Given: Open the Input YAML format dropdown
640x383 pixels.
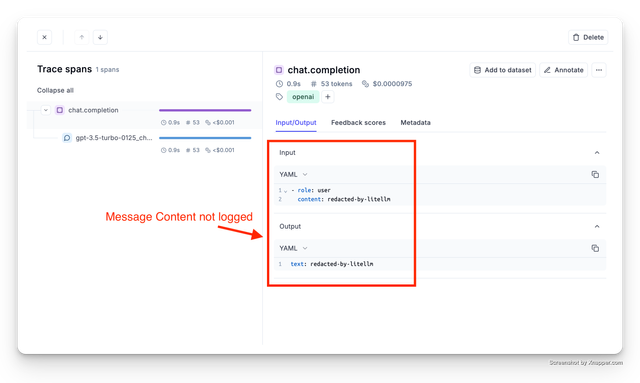Looking at the screenshot, I should click(293, 174).
